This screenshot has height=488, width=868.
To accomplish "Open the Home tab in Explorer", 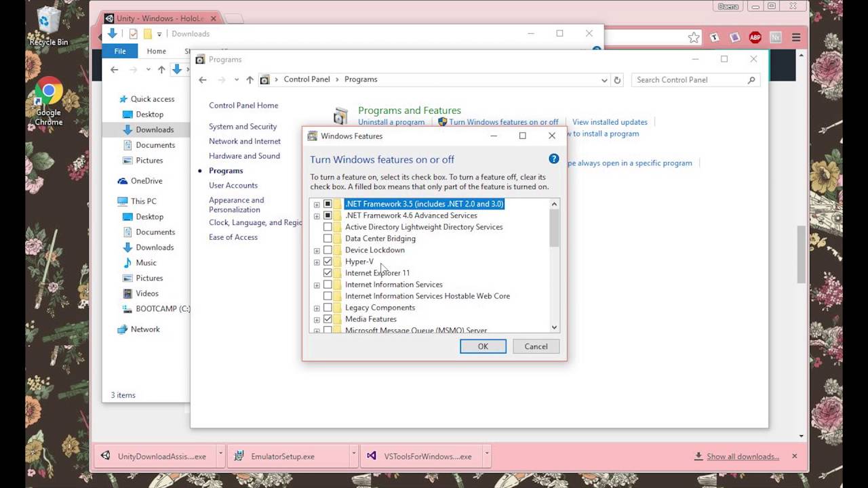I will click(x=157, y=51).
